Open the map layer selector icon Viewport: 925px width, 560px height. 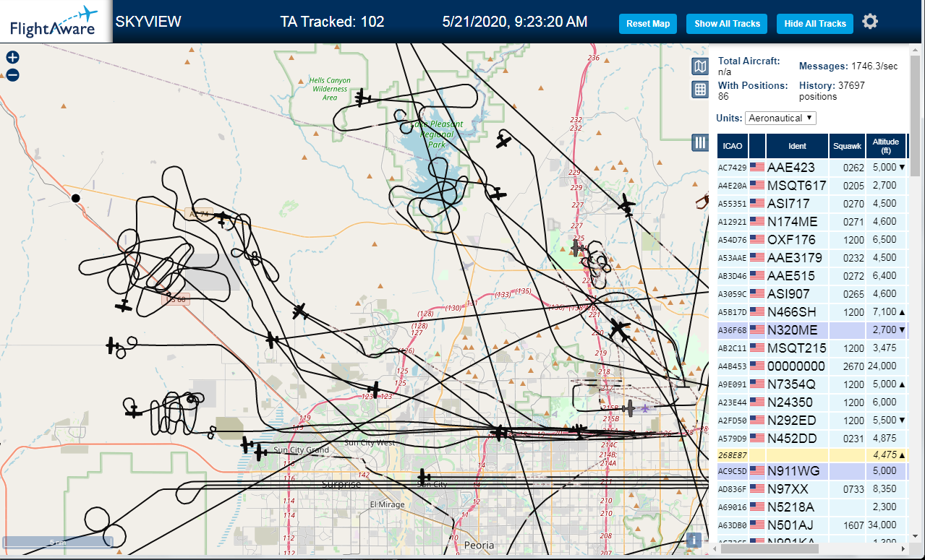(699, 67)
